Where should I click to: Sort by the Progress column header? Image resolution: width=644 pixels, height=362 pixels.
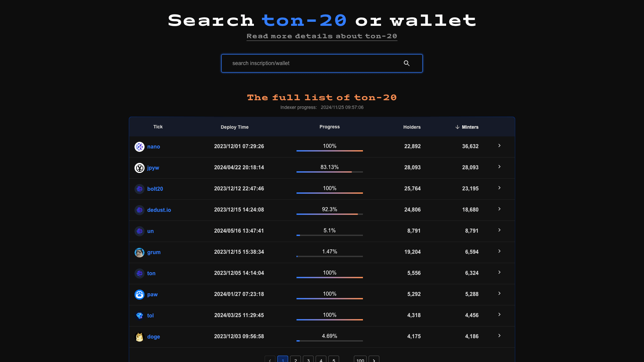point(329,127)
